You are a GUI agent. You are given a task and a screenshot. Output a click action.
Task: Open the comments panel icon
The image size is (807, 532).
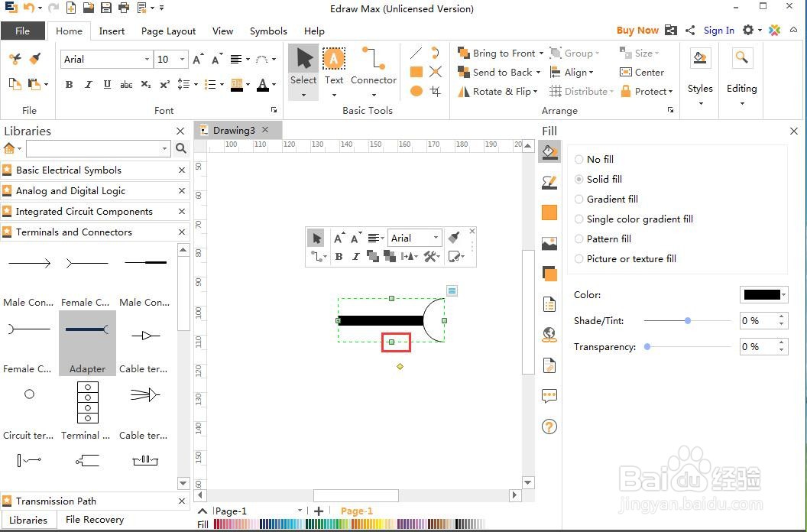pyautogui.click(x=549, y=396)
